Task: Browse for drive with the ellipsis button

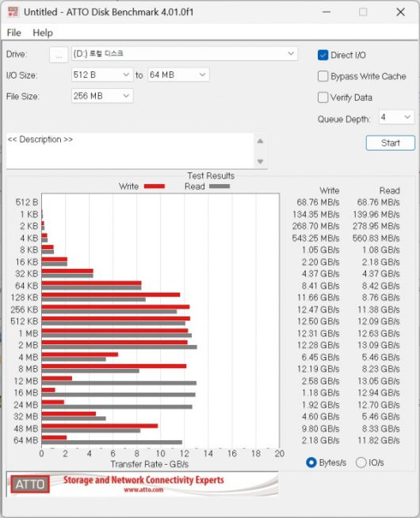Action: (59, 54)
